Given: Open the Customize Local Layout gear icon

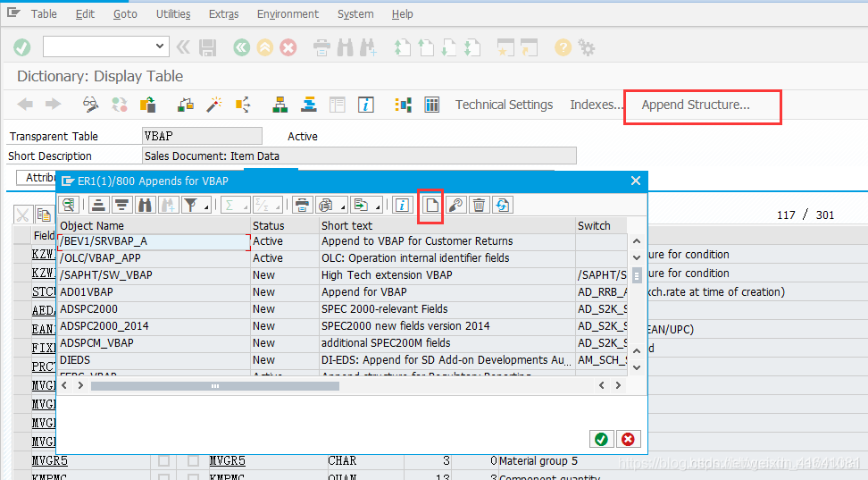Looking at the screenshot, I should [587, 47].
